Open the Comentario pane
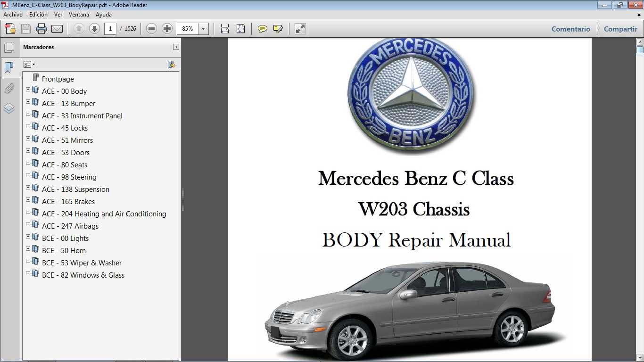 [571, 29]
